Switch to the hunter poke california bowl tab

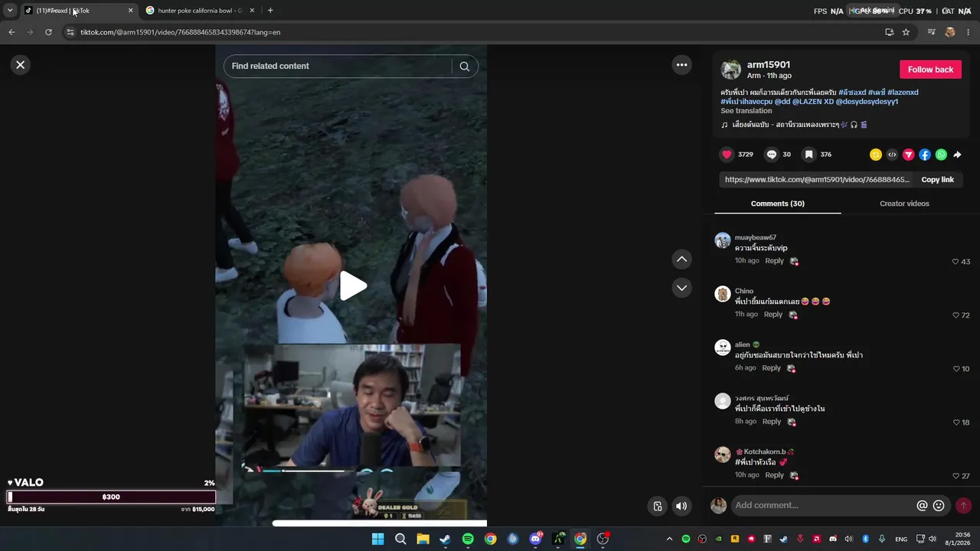click(x=200, y=11)
